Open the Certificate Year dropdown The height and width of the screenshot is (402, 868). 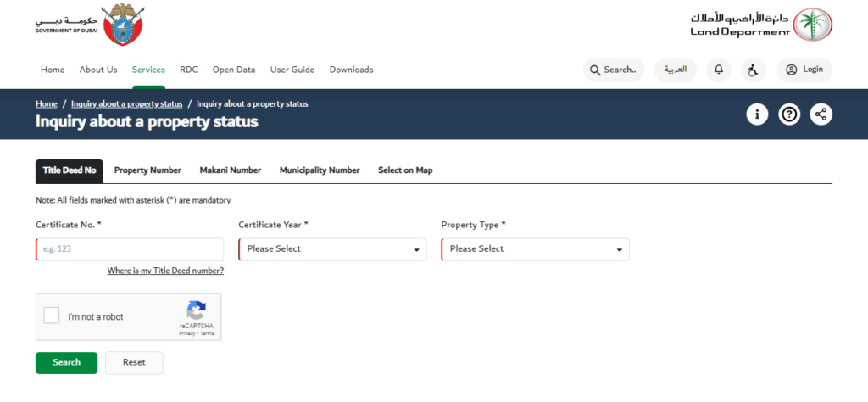click(x=332, y=249)
